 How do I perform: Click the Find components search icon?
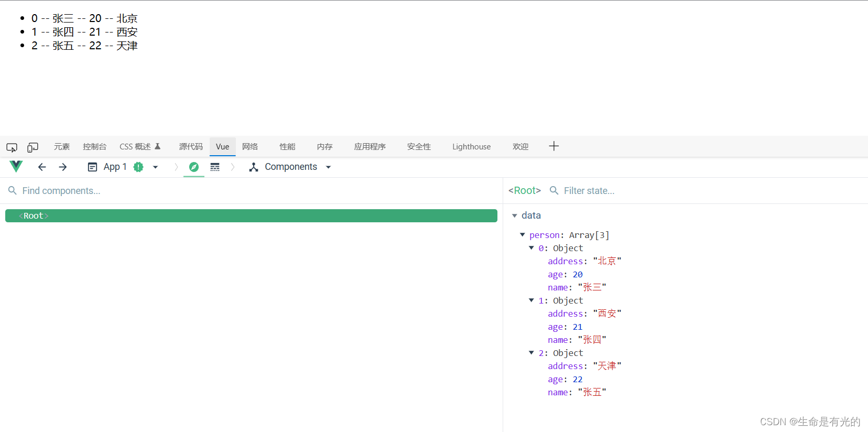click(13, 191)
